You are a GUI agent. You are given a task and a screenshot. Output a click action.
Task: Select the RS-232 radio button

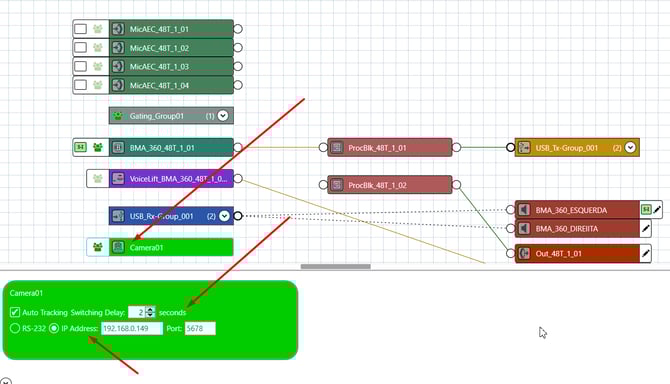pos(15,328)
